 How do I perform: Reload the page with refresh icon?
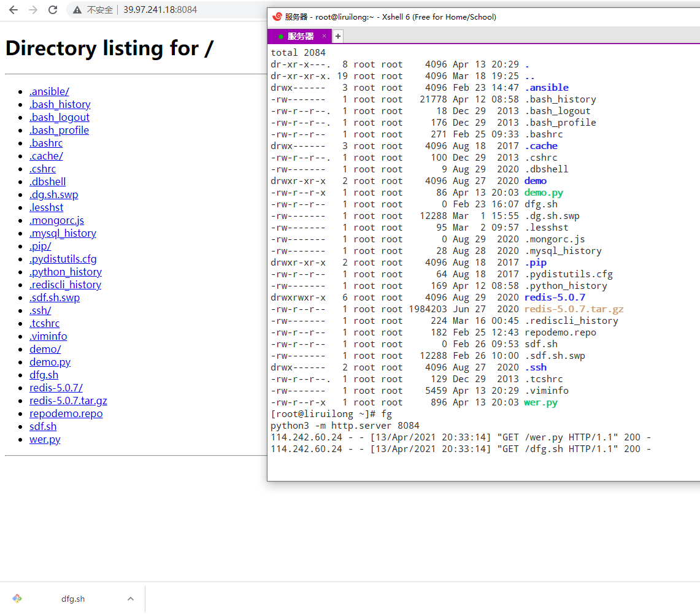[53, 10]
